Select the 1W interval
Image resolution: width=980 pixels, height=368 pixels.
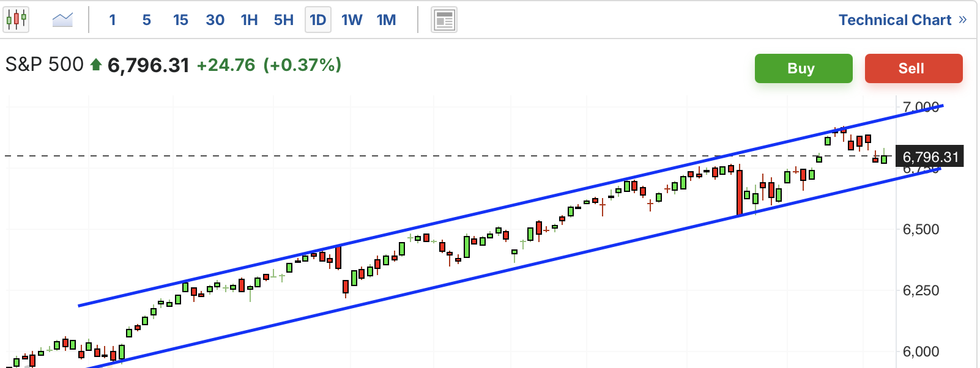tap(352, 20)
